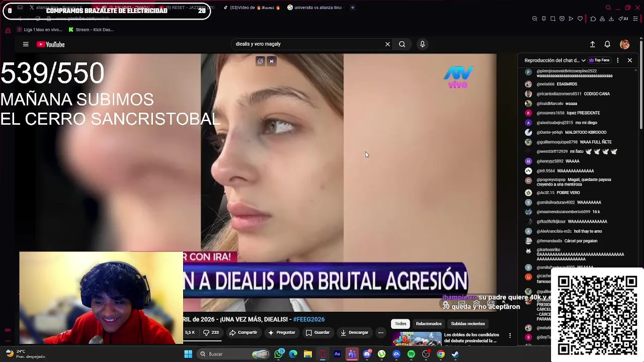The height and width of the screenshot is (362, 644).
Task: Open the YouTube guide hamburger menu
Action: tap(26, 44)
